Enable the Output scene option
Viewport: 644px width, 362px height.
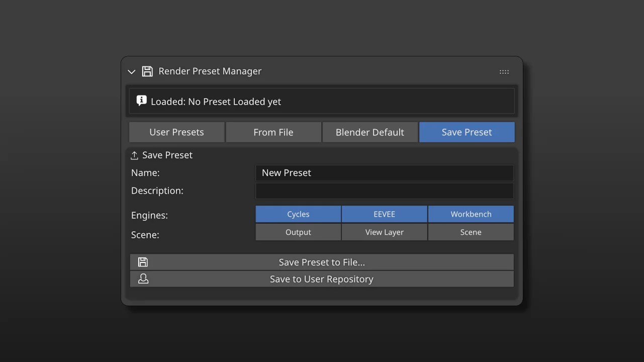pos(298,232)
